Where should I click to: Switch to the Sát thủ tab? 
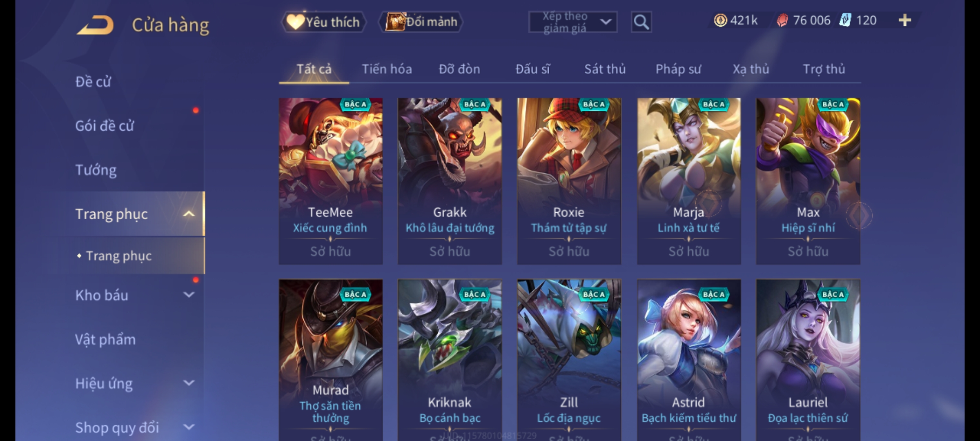click(x=605, y=69)
